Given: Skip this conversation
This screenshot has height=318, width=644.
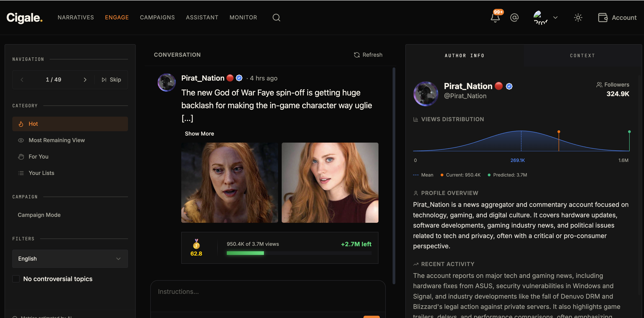Looking at the screenshot, I should [x=111, y=80].
